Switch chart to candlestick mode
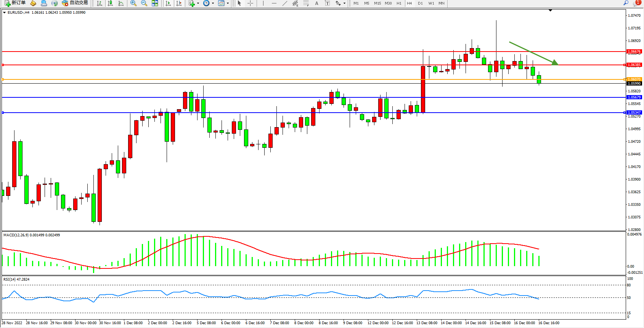The height and width of the screenshot is (328, 644). 110,3
